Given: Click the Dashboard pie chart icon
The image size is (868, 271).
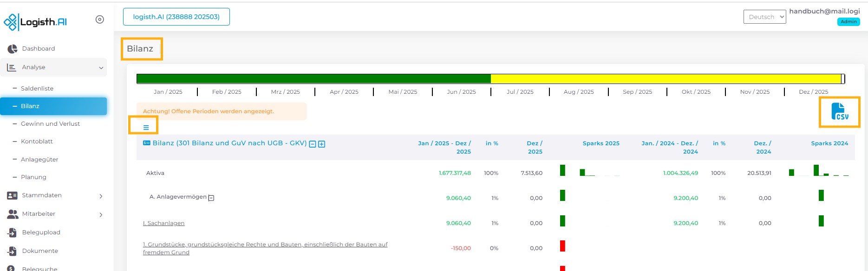Looking at the screenshot, I should [13, 49].
